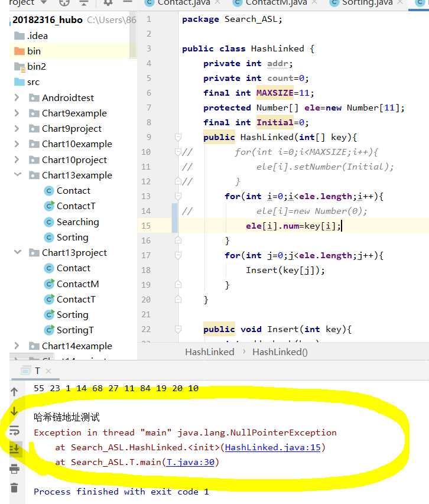Click the Chart9example folder icon
Image resolution: width=429 pixels, height=504 pixels.
point(34,113)
